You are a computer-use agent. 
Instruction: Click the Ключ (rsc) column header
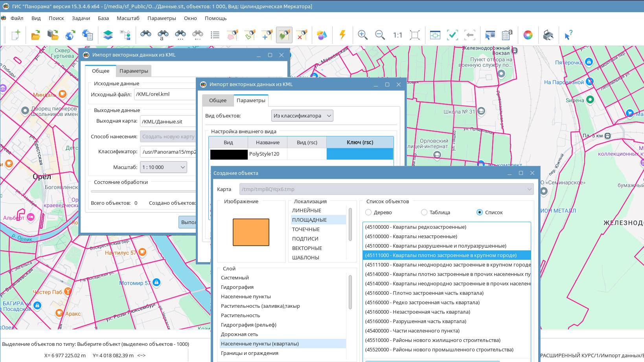click(360, 142)
